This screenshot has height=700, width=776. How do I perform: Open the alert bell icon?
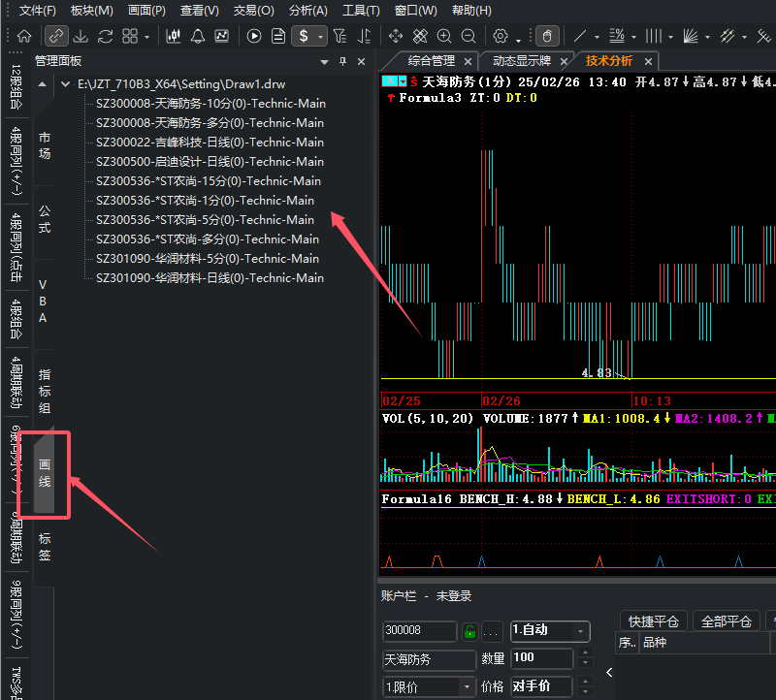coord(198,36)
